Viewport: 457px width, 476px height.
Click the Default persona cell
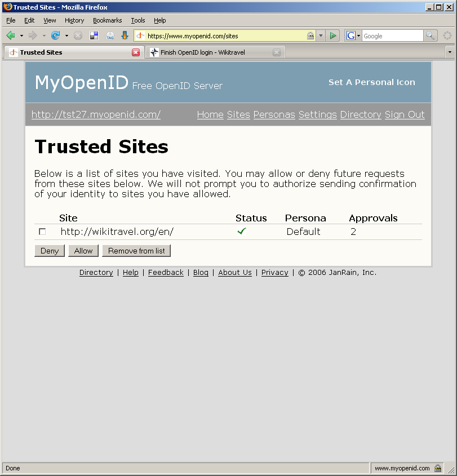(303, 232)
